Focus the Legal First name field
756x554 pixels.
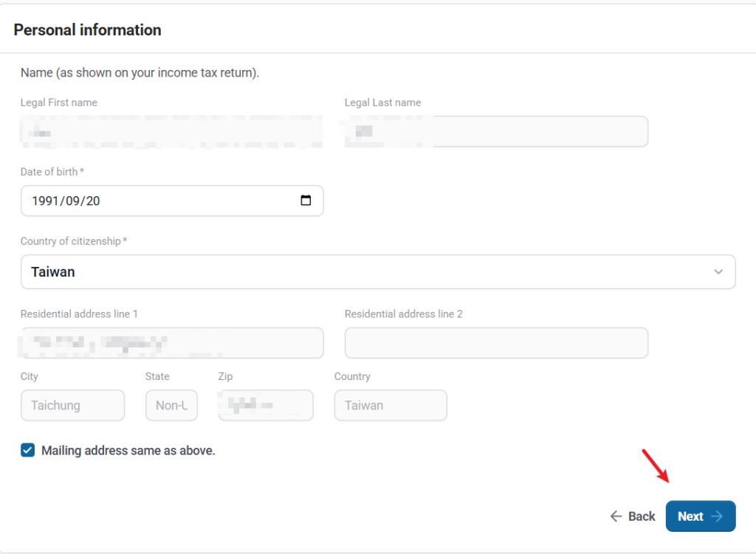click(x=171, y=131)
